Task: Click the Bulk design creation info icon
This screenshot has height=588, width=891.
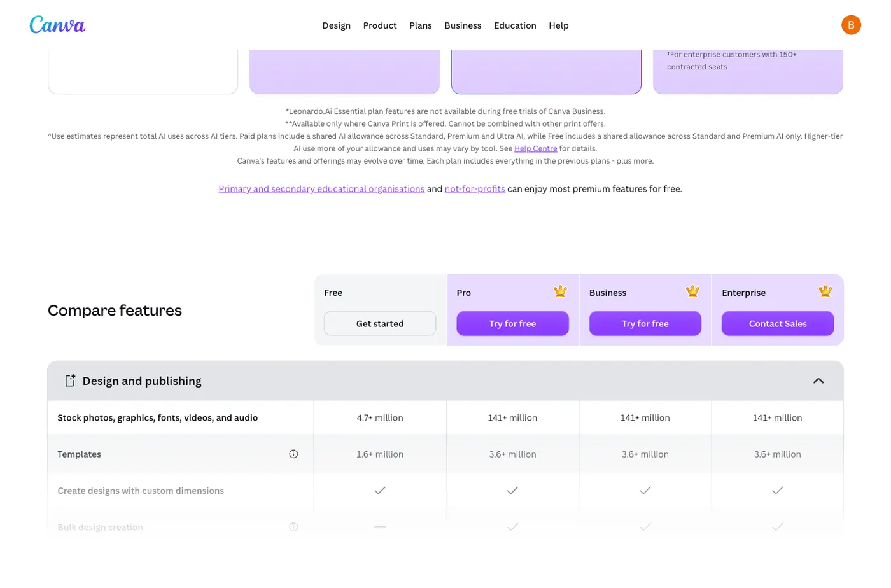Action: (293, 527)
